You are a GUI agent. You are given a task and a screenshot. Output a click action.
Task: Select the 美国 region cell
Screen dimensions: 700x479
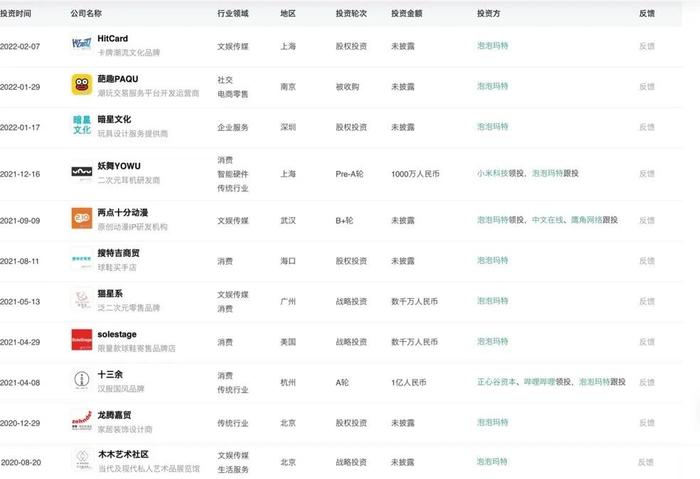[x=288, y=342]
